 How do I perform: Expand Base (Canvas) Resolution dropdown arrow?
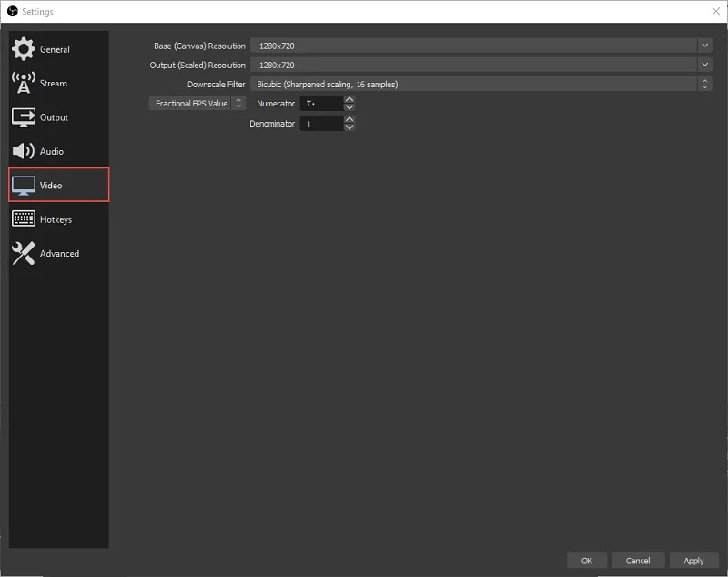(x=704, y=46)
